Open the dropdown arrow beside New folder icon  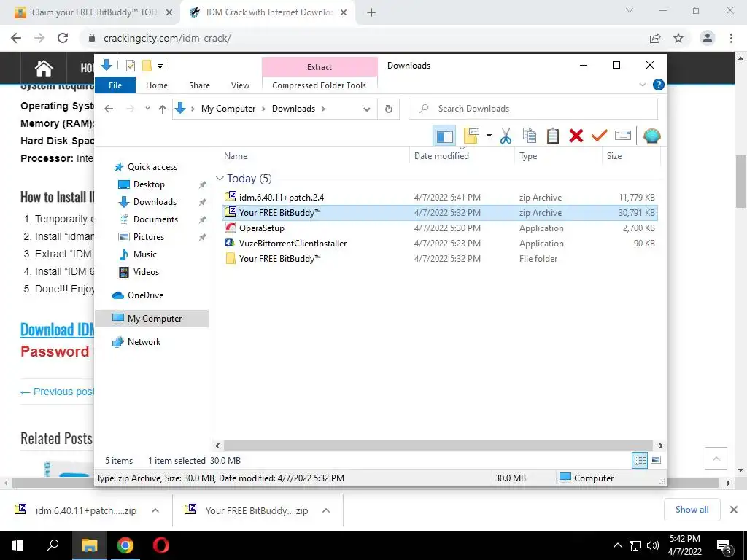click(x=489, y=136)
